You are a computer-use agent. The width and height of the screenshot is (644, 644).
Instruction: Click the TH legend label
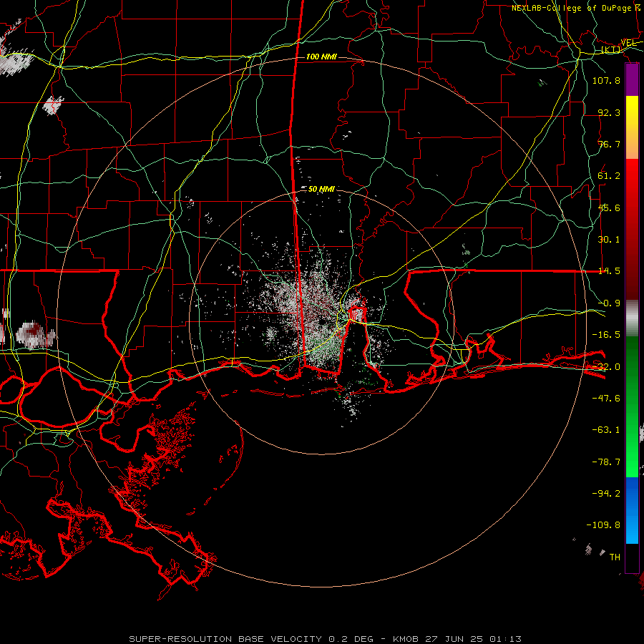click(x=615, y=557)
